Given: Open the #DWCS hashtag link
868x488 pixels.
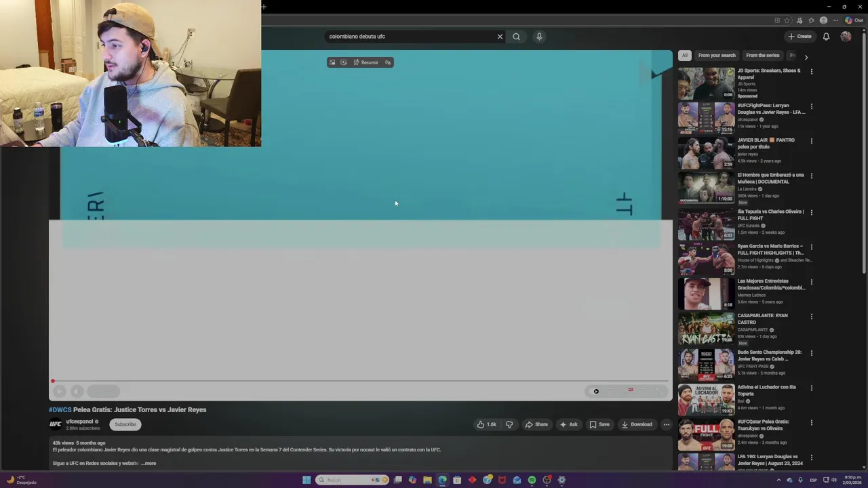Looking at the screenshot, I should 60,409.
